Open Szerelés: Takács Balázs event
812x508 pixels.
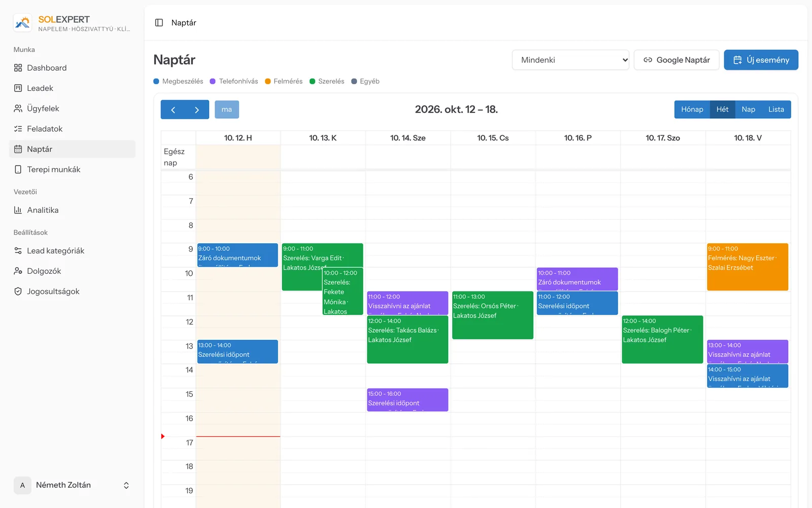[408, 339]
